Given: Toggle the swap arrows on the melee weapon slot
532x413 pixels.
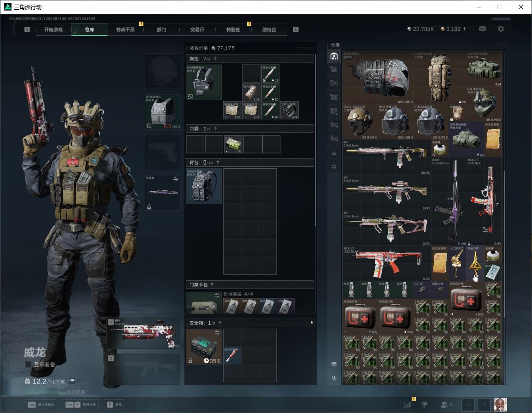Looking at the screenshot, I should click(176, 179).
